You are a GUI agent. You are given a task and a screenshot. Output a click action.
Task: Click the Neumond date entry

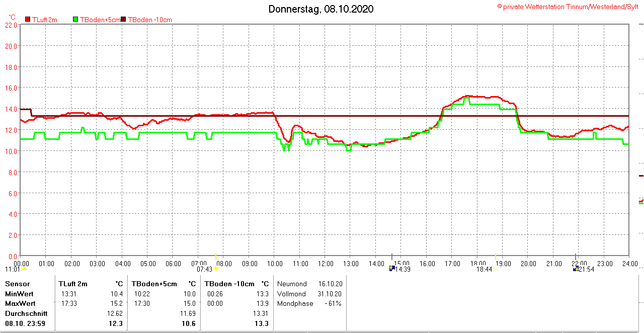[331, 284]
